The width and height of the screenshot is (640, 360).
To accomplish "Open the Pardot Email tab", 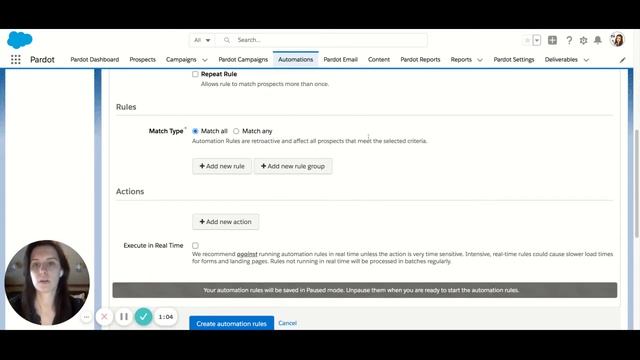I will pyautogui.click(x=340, y=60).
